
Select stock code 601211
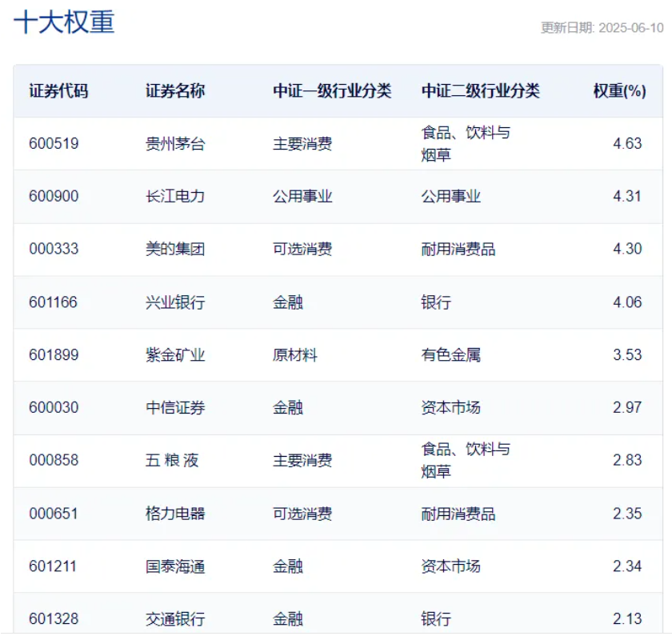click(x=52, y=566)
